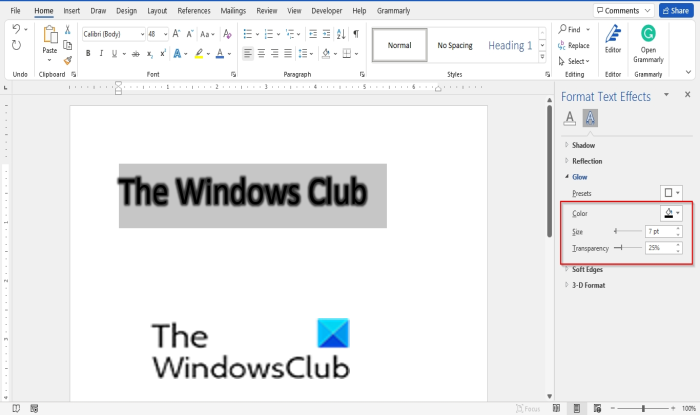Click the Shading paint bucket icon

326,54
